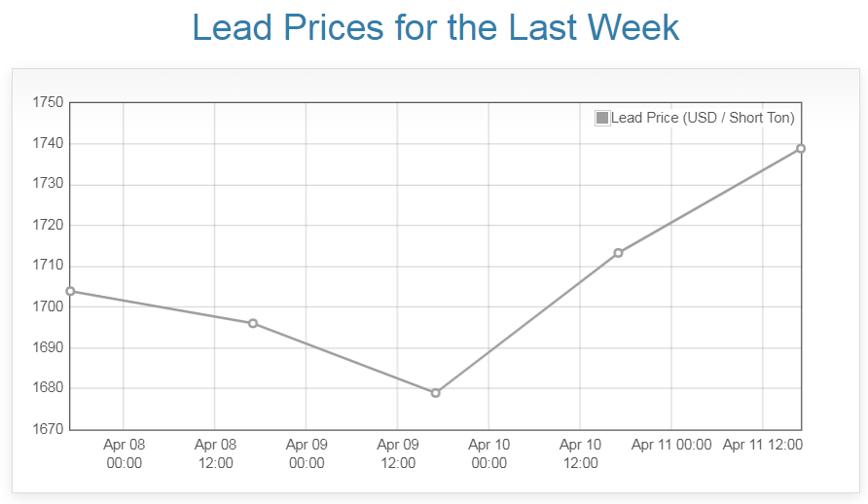Select the data point near 1713
This screenshot has width=868, height=504.
tap(618, 253)
